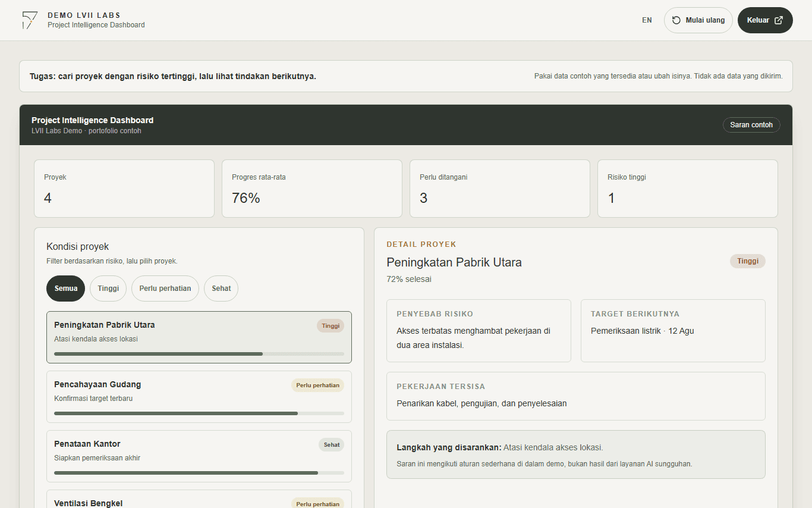Screen dimensions: 812x508
Task: Click the Tugas instruction banner text
Action: point(173,76)
